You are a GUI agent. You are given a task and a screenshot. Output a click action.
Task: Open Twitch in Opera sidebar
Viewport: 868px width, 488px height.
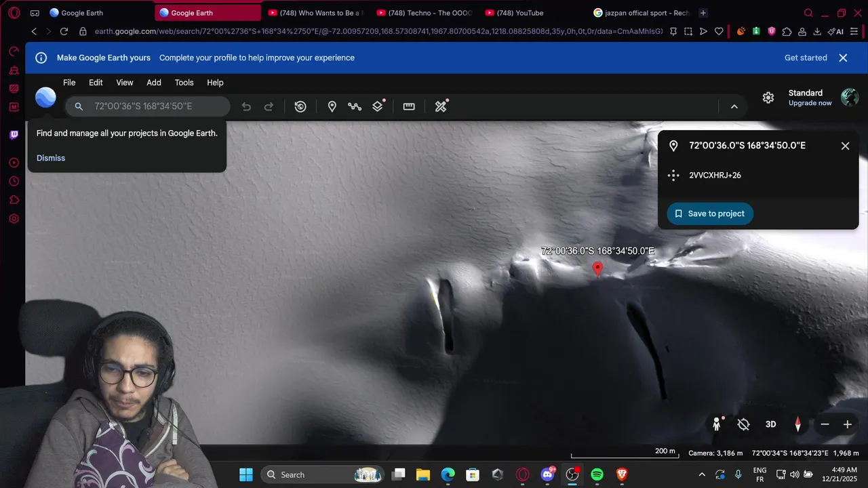point(14,135)
